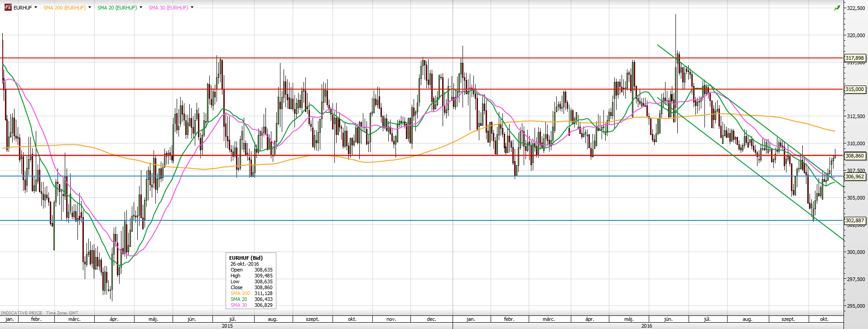The width and height of the screenshot is (868, 329).
Task: Click the INDICATIVE PRICE footer text
Action: click(21, 313)
